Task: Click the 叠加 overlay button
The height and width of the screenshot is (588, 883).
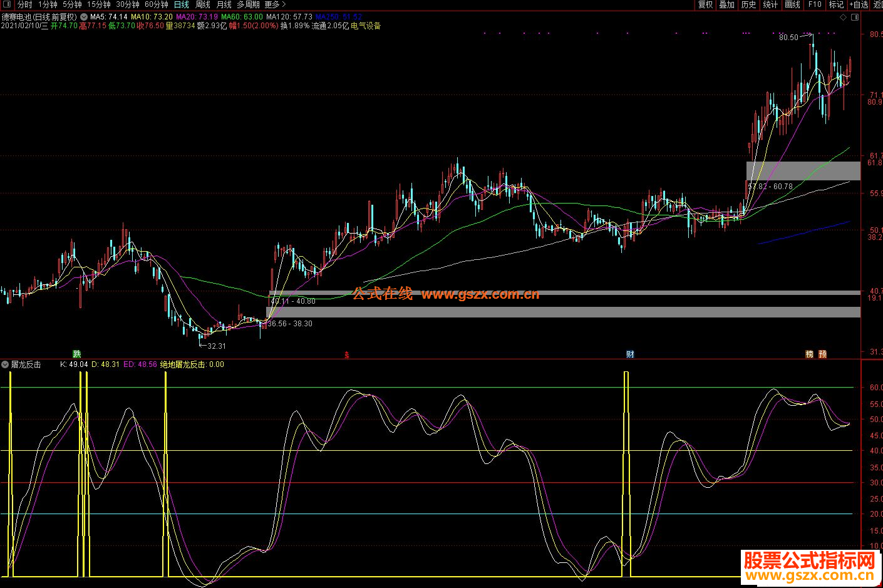Action: pyautogui.click(x=726, y=4)
